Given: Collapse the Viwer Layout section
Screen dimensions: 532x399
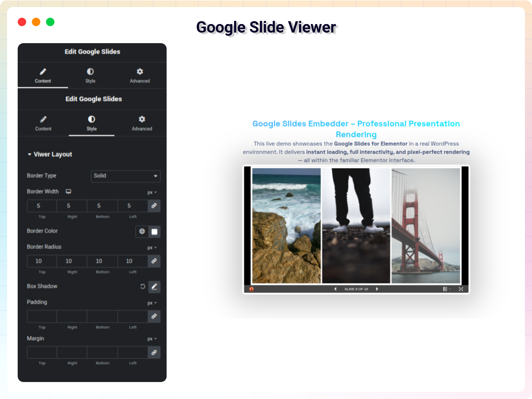Looking at the screenshot, I should [x=30, y=154].
